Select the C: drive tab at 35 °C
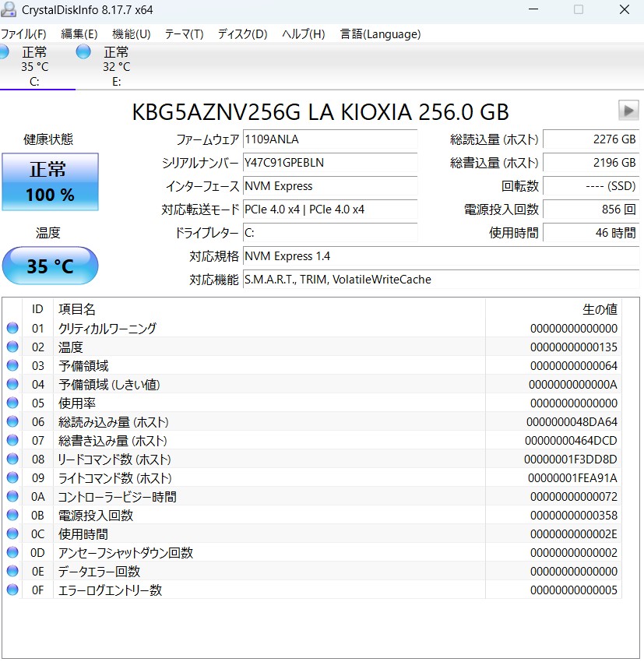 34,67
